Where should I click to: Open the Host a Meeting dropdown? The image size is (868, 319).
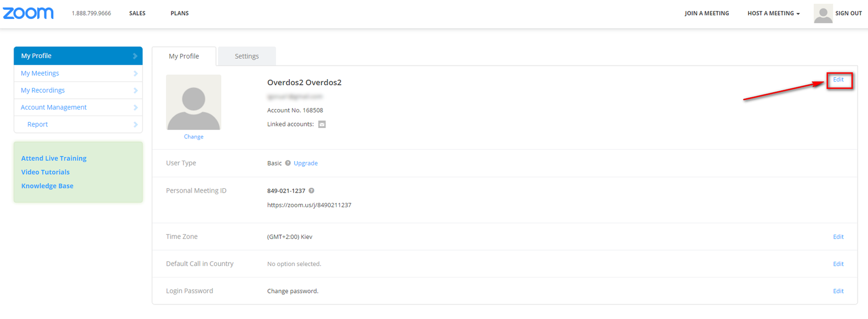[774, 14]
